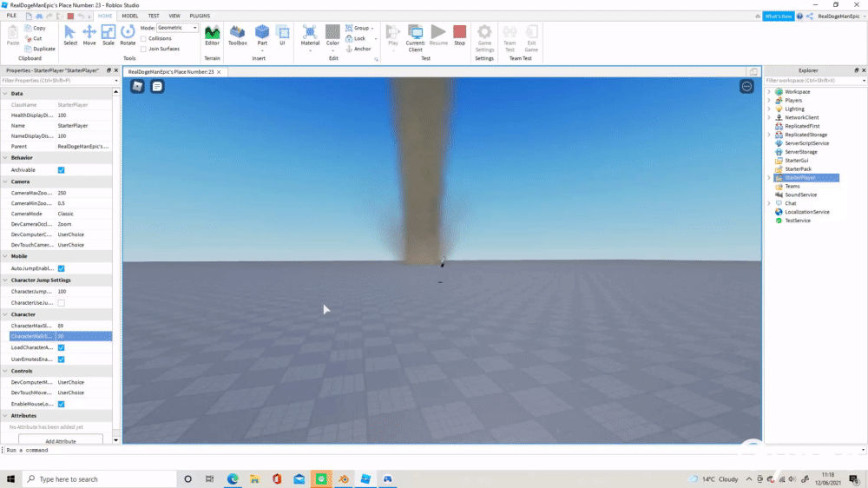Screen dimensions: 868x488
Task: Open the Material picker
Action: click(x=310, y=36)
